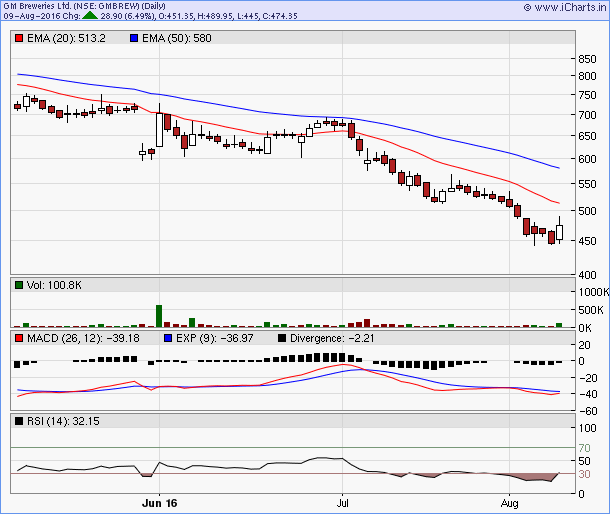Click the blue EMA (50) legend swatch
610x514 pixels.
coord(134,38)
